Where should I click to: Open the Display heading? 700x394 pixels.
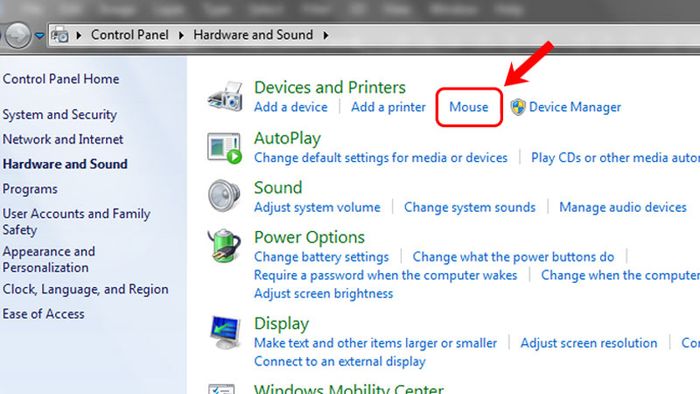282,323
